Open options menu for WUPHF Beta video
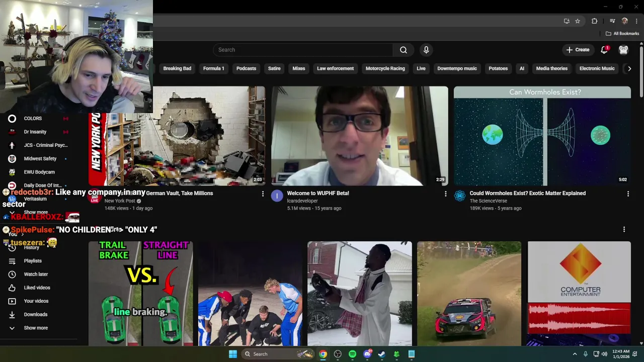The image size is (644, 362). point(445,194)
